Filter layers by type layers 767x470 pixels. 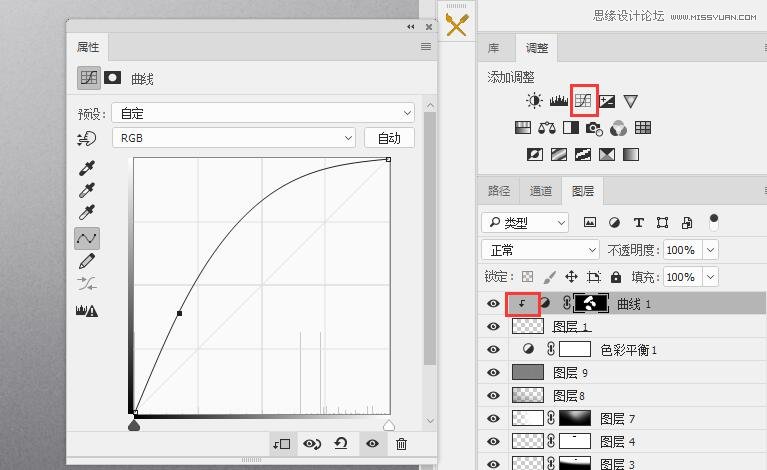coord(638,223)
